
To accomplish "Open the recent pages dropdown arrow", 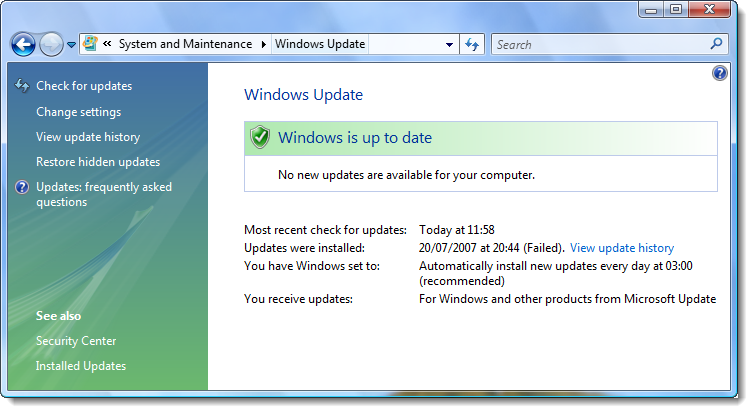I will [x=71, y=45].
